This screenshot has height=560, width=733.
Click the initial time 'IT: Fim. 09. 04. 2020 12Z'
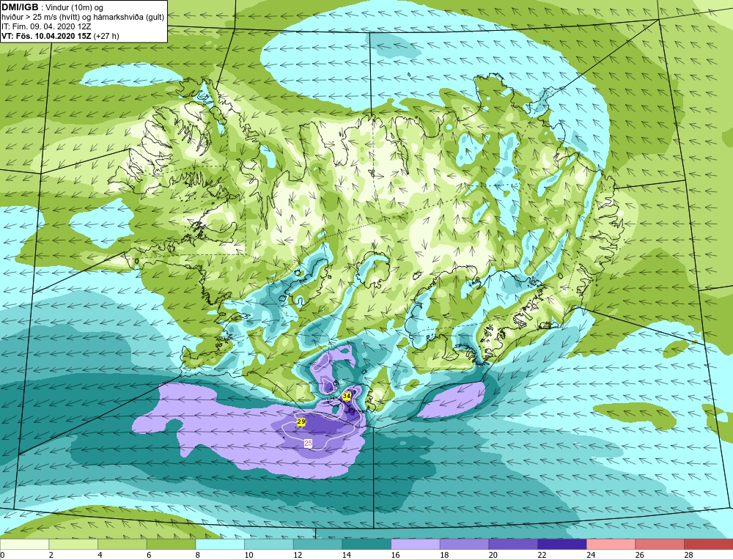(45, 26)
